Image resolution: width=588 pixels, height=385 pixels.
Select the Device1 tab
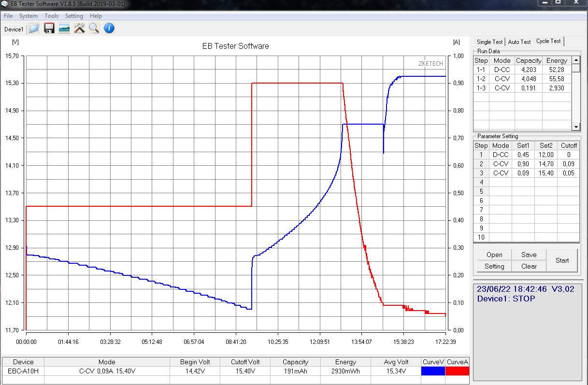click(x=14, y=29)
